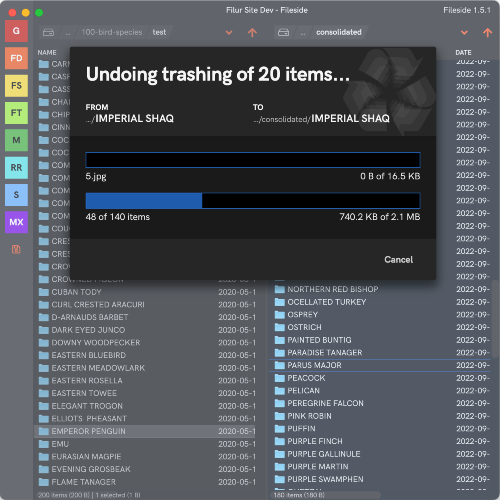Select the PEACOCK folder
Image resolution: width=500 pixels, height=500 pixels.
click(380, 378)
